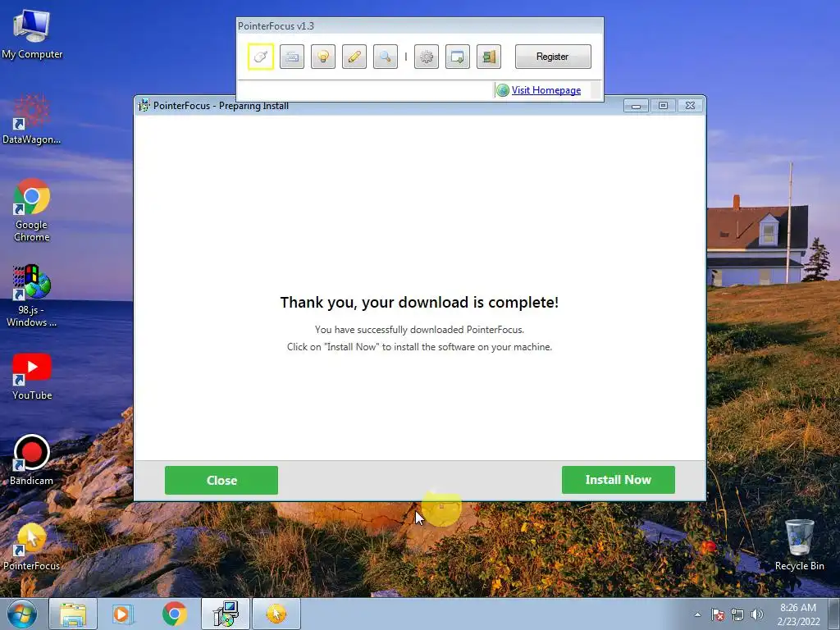Open Windows Explorer from the taskbar
Image resolution: width=840 pixels, height=630 pixels.
(73, 614)
